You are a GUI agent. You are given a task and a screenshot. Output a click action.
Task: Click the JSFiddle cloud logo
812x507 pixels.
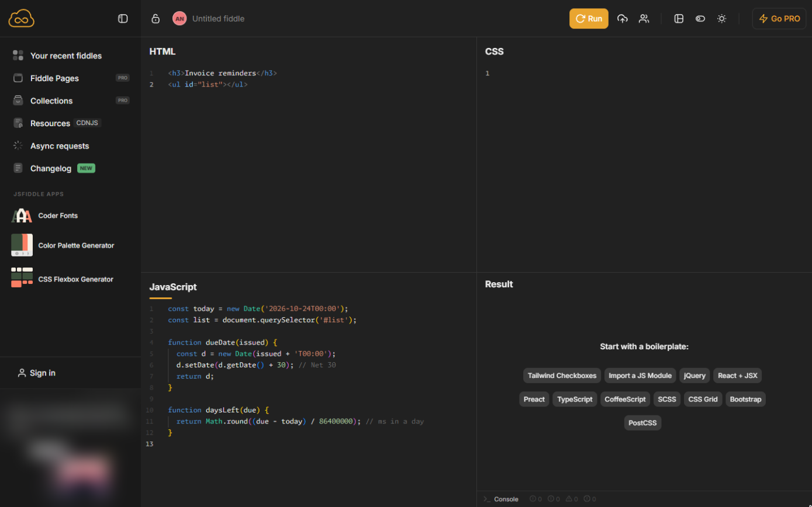coord(22,19)
